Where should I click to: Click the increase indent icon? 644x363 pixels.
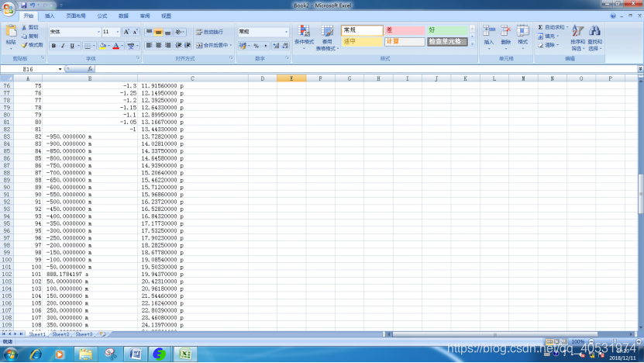pyautogui.click(x=188, y=45)
